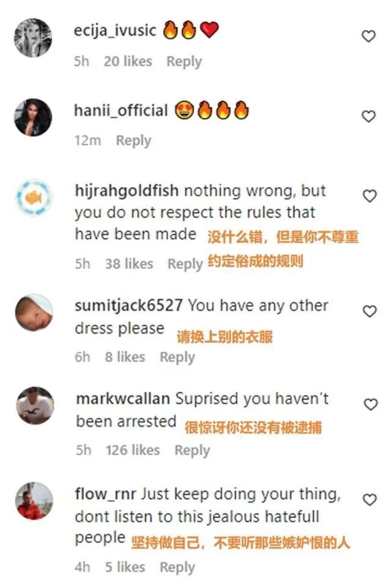Reply to ecija_ivusic's comment
This screenshot has height=586, width=392.
pyautogui.click(x=184, y=62)
